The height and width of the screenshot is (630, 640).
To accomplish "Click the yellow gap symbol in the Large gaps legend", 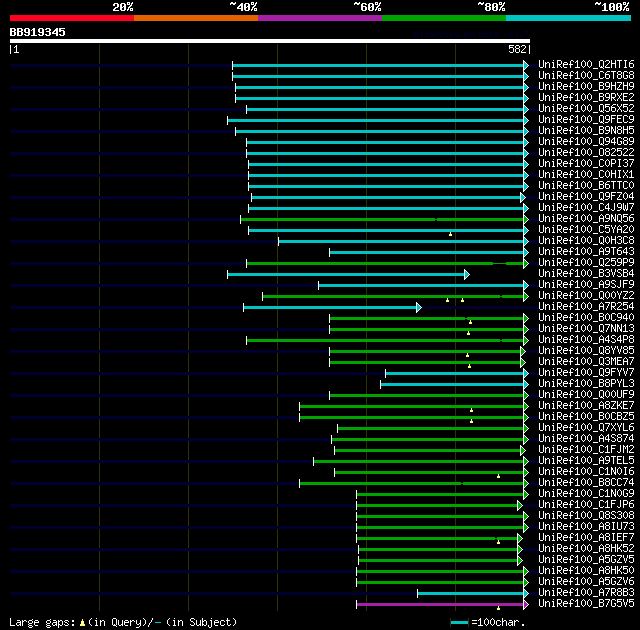I will 82,623.
